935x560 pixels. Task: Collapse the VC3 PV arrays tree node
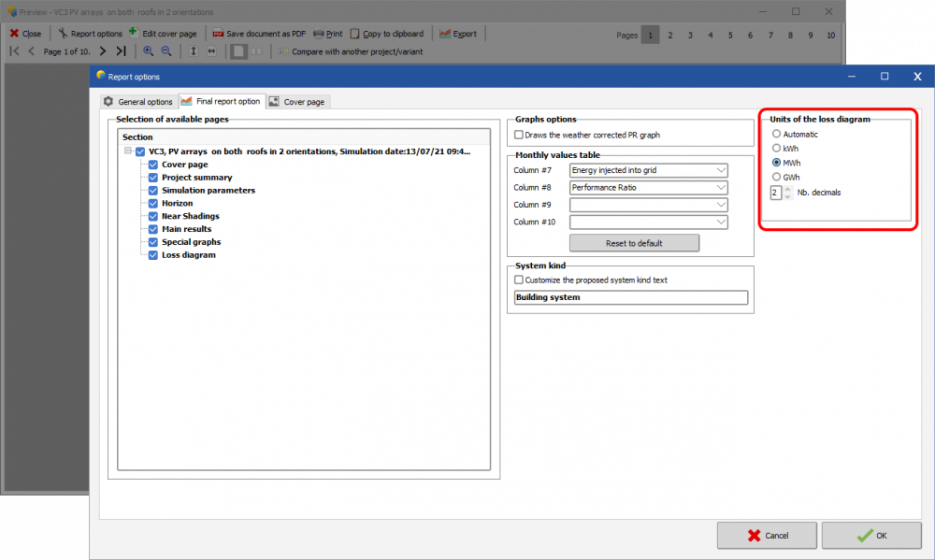click(126, 151)
